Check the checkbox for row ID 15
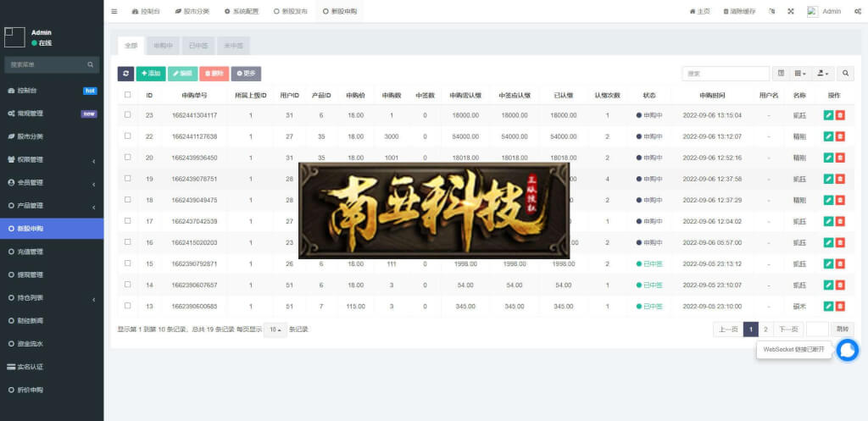The image size is (868, 421). coord(127,263)
